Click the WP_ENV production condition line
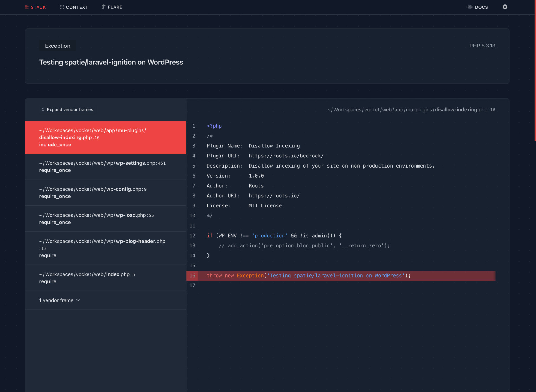 point(274,236)
